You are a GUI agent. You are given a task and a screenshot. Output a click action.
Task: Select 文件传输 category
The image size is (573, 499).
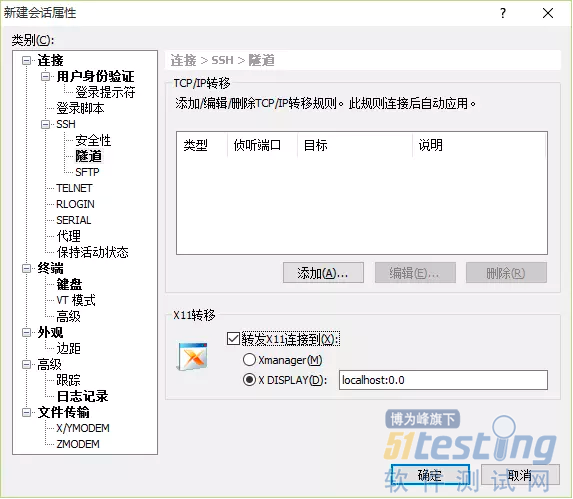click(64, 412)
